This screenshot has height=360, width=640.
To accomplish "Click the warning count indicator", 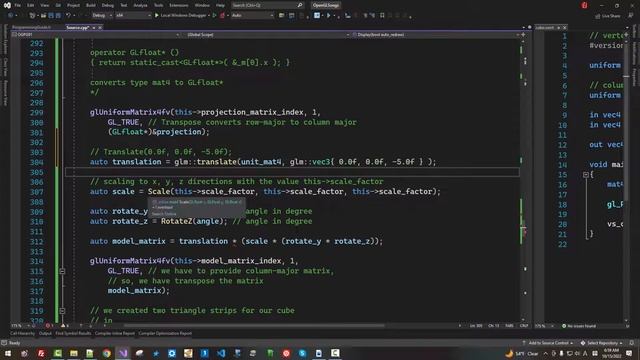I will (x=64, y=326).
